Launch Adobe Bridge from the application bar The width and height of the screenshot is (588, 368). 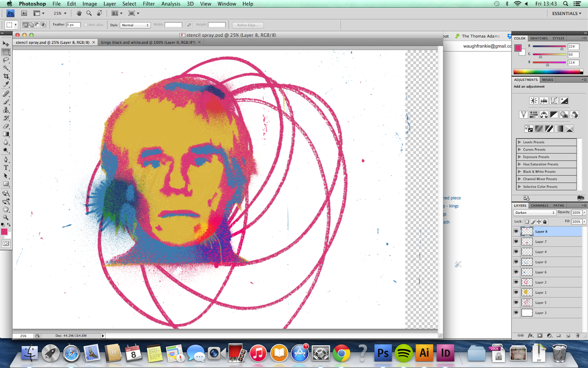point(24,13)
